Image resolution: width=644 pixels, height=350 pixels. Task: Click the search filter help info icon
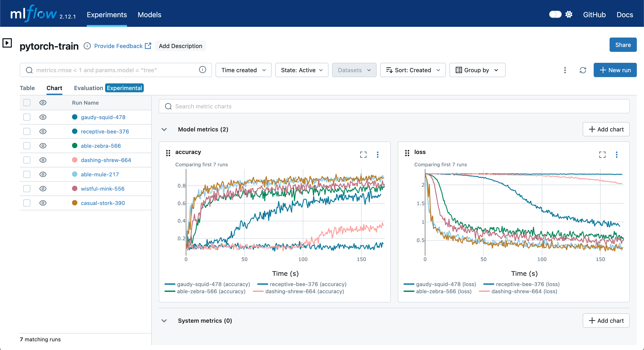tap(202, 70)
